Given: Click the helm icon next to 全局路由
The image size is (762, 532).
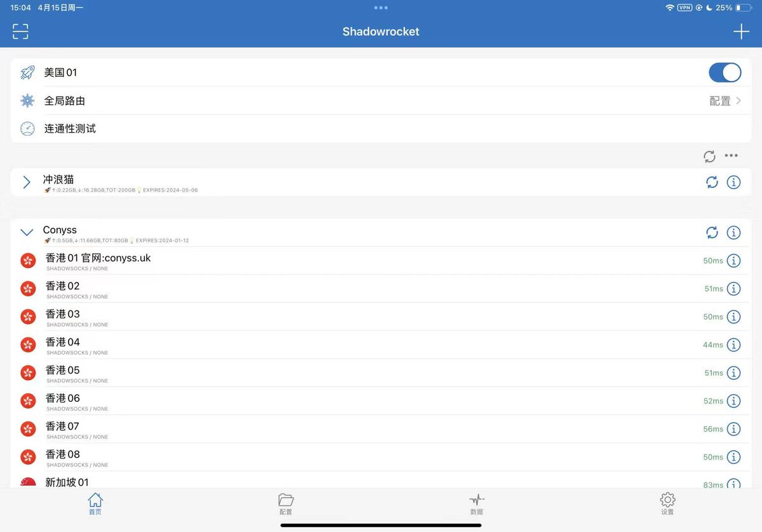Looking at the screenshot, I should click(x=27, y=100).
